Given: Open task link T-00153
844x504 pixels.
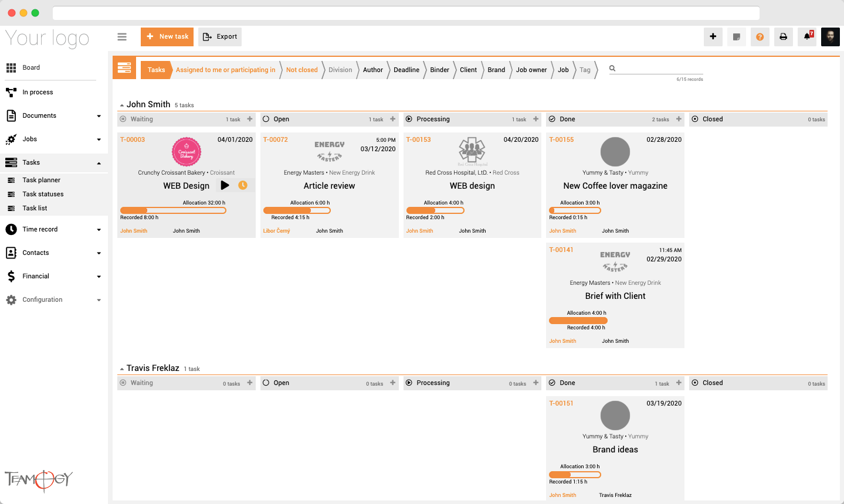Looking at the screenshot, I should [x=418, y=139].
